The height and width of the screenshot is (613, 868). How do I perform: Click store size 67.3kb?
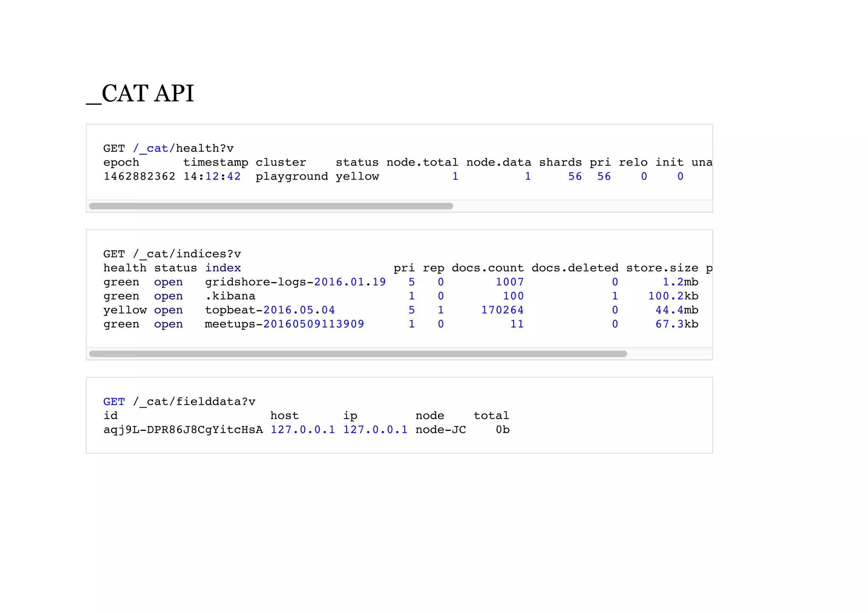[x=677, y=324]
